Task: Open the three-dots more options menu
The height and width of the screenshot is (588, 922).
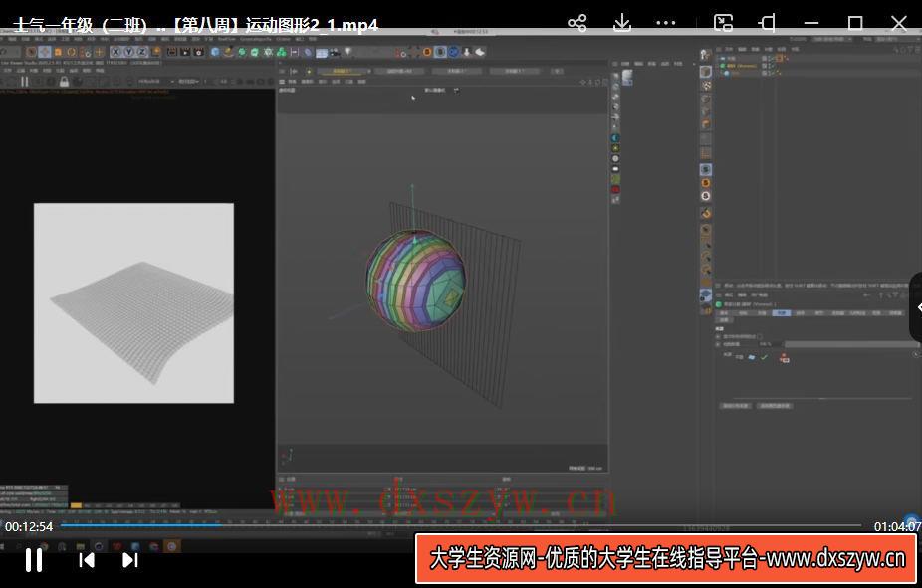Action: [x=666, y=23]
